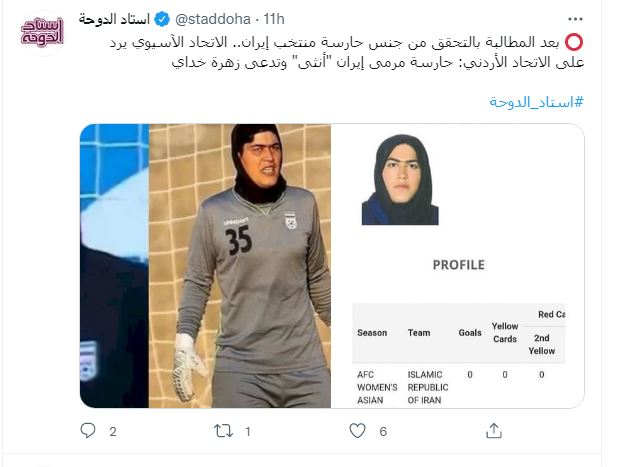
Task: Click the red circle emoji in tweet
Action: click(574, 42)
